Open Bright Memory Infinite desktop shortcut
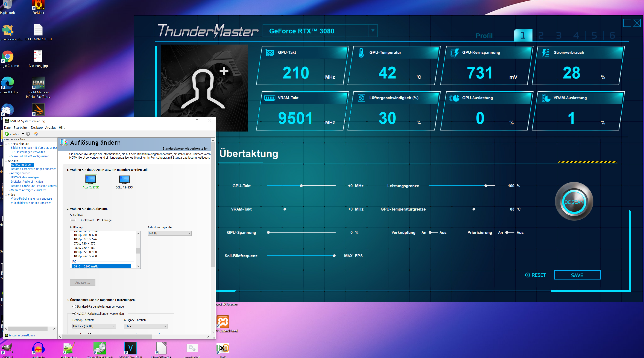The height and width of the screenshot is (358, 644). (38, 83)
